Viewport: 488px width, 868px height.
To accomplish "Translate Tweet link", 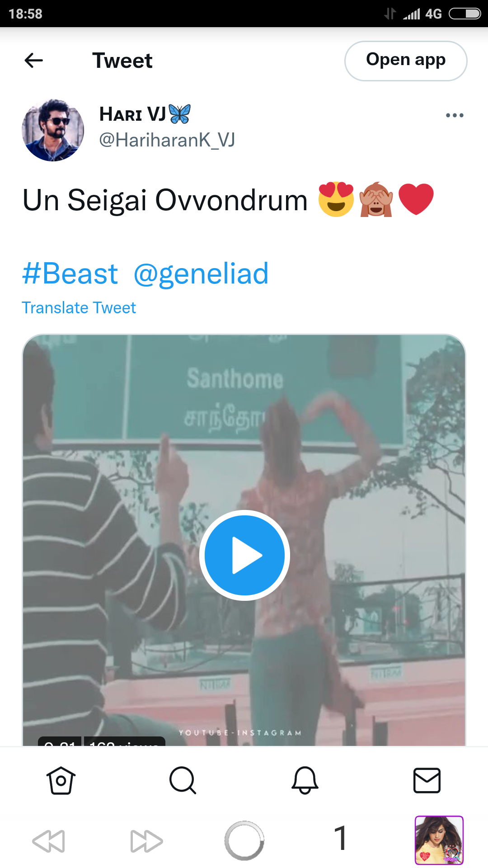I will click(x=79, y=308).
